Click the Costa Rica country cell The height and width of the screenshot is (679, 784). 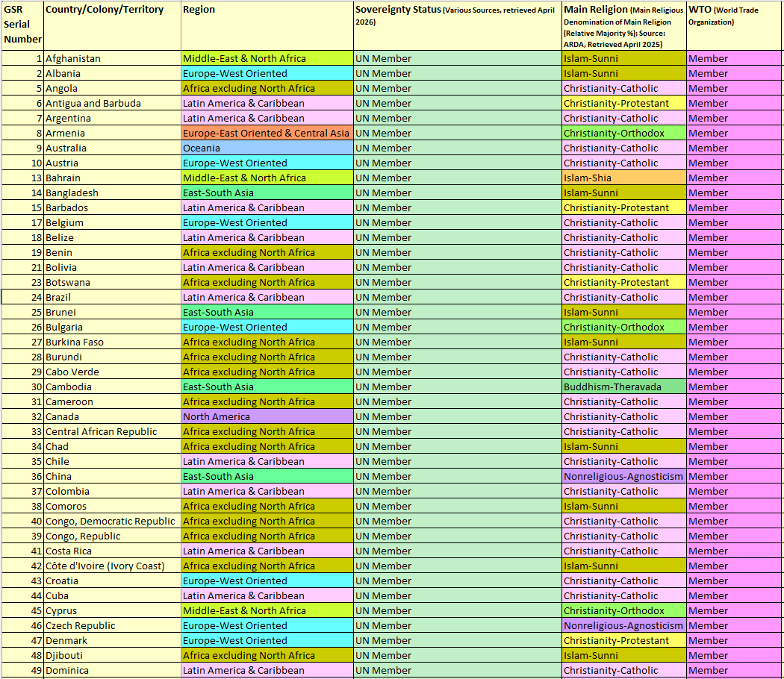pyautogui.click(x=112, y=551)
